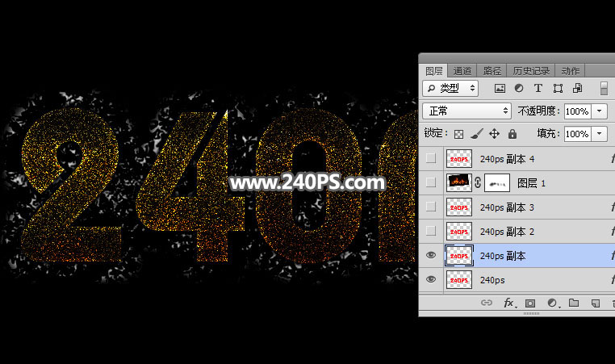Click the 240ps 副本 layer thumbnail
The height and width of the screenshot is (364, 615).
click(459, 256)
